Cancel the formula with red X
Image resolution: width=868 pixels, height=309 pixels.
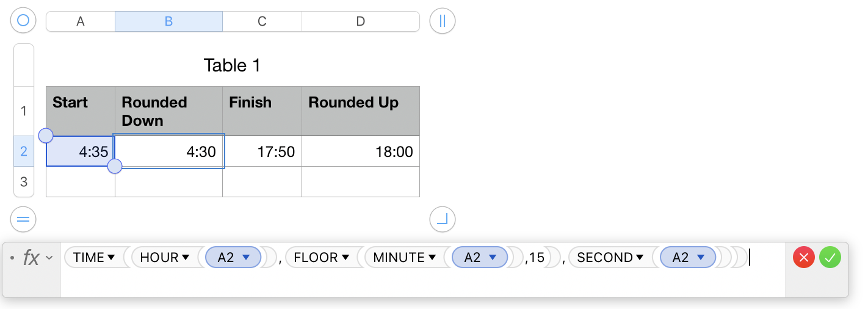[x=803, y=258]
